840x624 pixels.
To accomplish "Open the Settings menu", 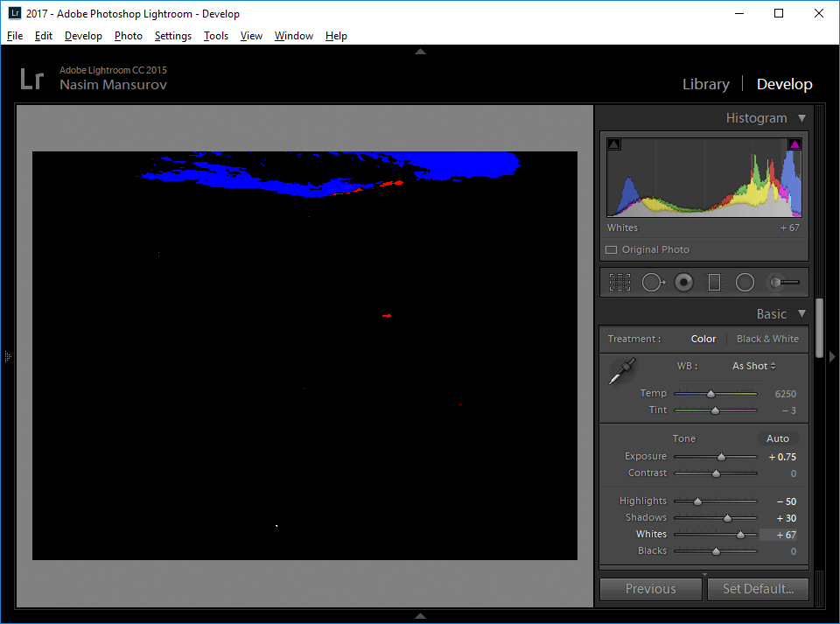I will (x=173, y=36).
